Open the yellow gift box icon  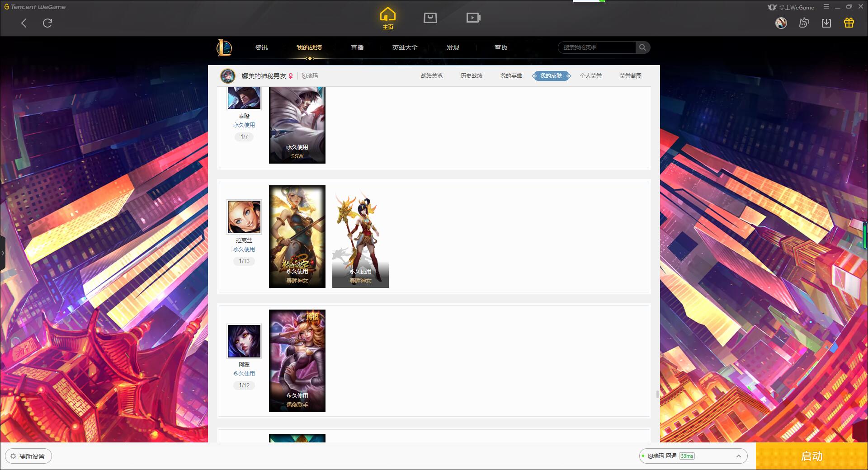(849, 23)
